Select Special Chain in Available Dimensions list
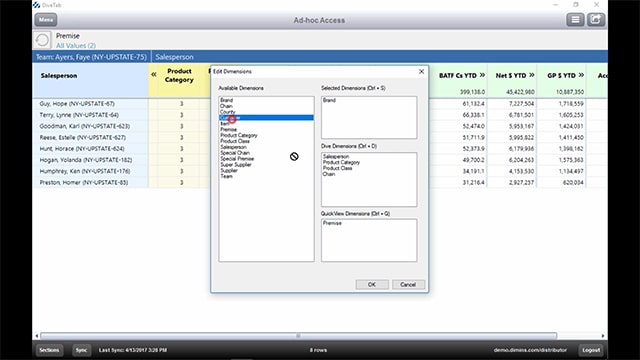The image size is (640, 360). coord(235,153)
